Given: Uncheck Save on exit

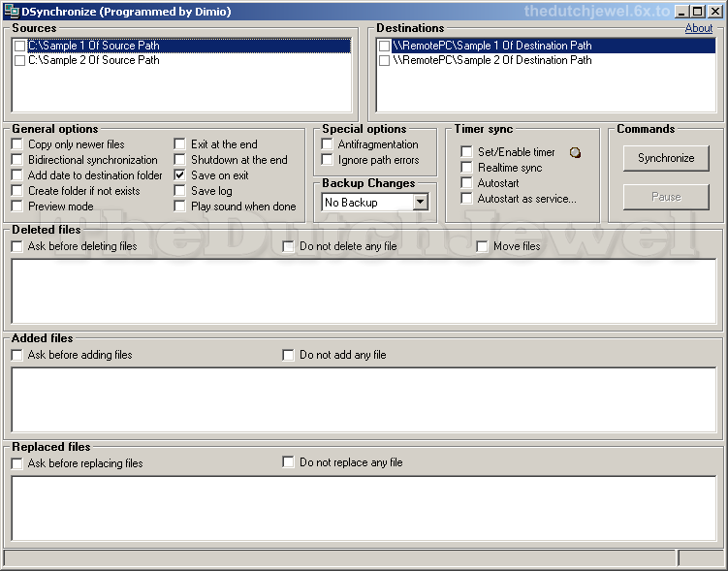Looking at the screenshot, I should [179, 175].
